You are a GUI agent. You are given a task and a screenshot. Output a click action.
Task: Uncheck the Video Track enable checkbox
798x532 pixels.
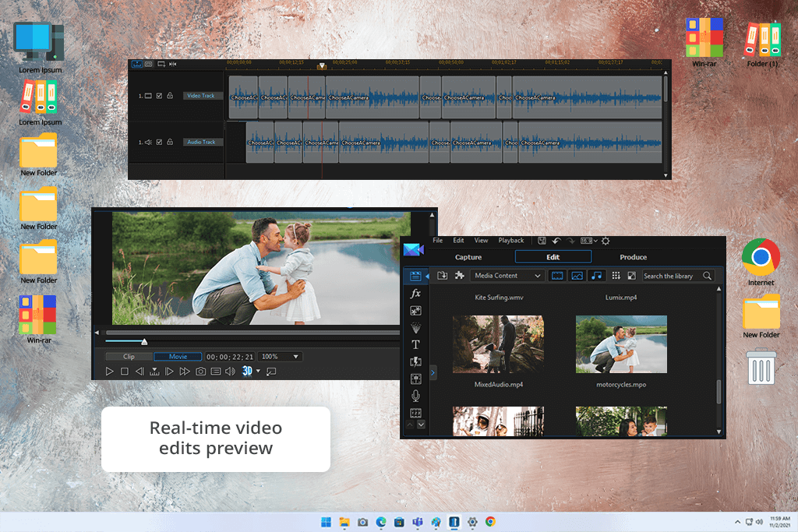[x=159, y=96]
